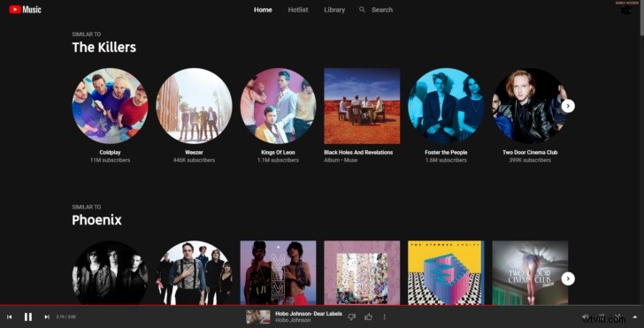This screenshot has width=644, height=328.
Task: Like the current song
Action: pos(368,317)
